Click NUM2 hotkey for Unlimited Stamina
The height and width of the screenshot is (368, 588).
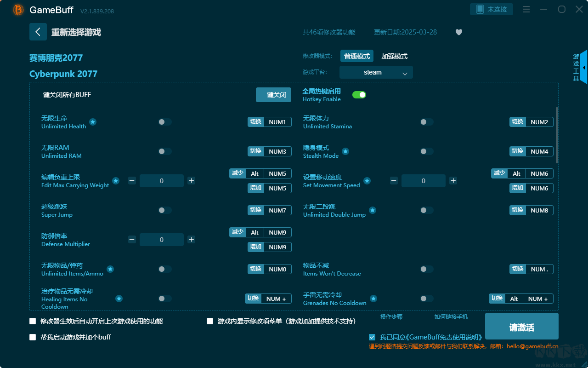coord(539,122)
